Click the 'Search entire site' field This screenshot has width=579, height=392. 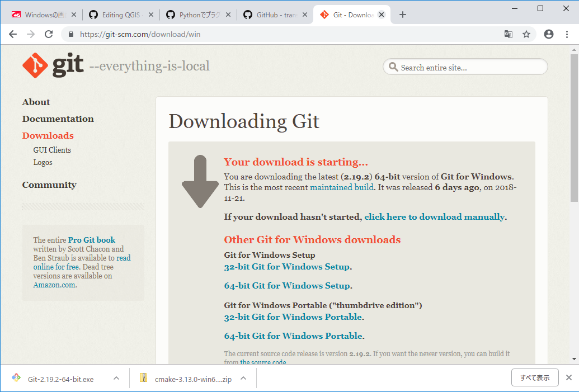(x=470, y=68)
